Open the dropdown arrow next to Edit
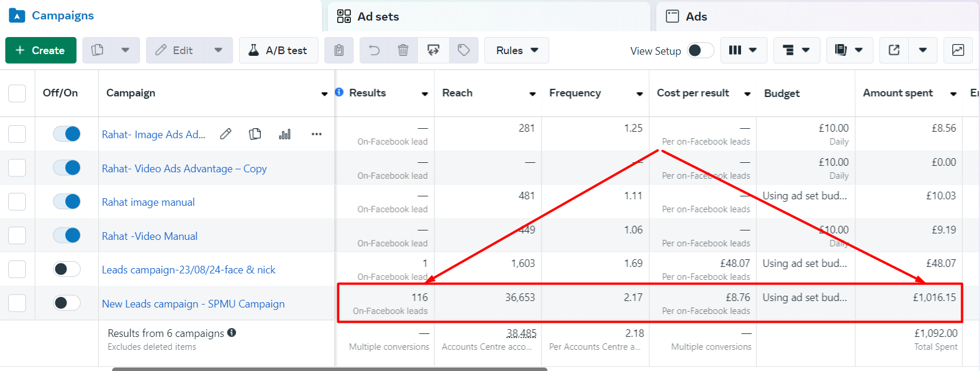Viewport: 980px width, 371px height. click(x=218, y=51)
